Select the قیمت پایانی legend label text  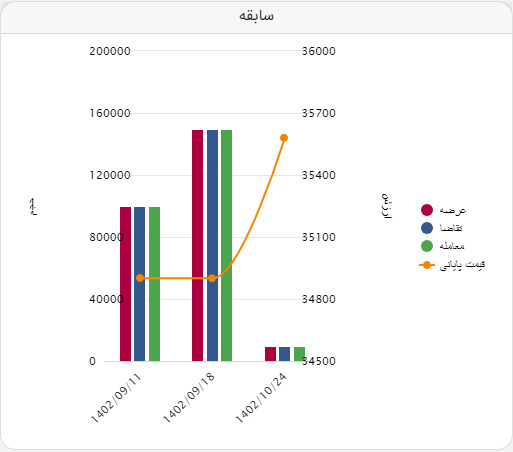click(x=462, y=265)
